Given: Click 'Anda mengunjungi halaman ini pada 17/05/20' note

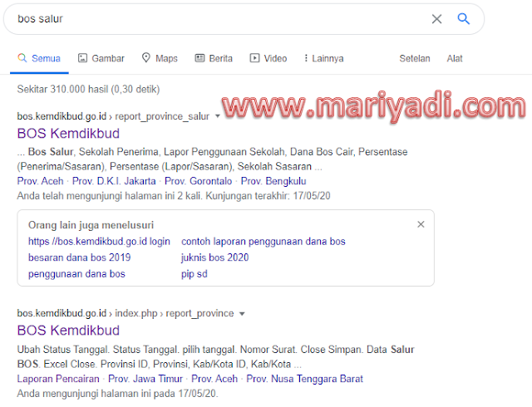Looking at the screenshot, I should [117, 394].
